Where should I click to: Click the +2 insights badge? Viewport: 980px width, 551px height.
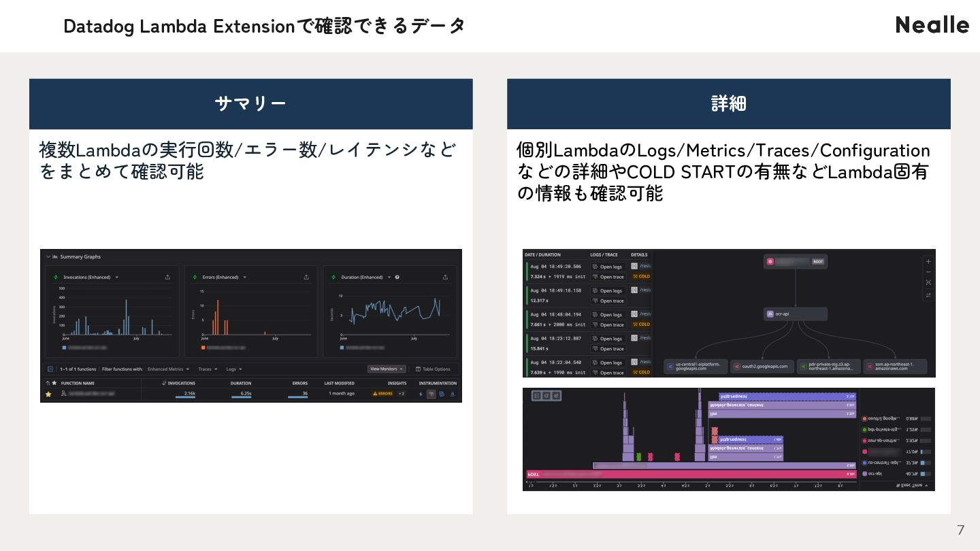pyautogui.click(x=402, y=393)
